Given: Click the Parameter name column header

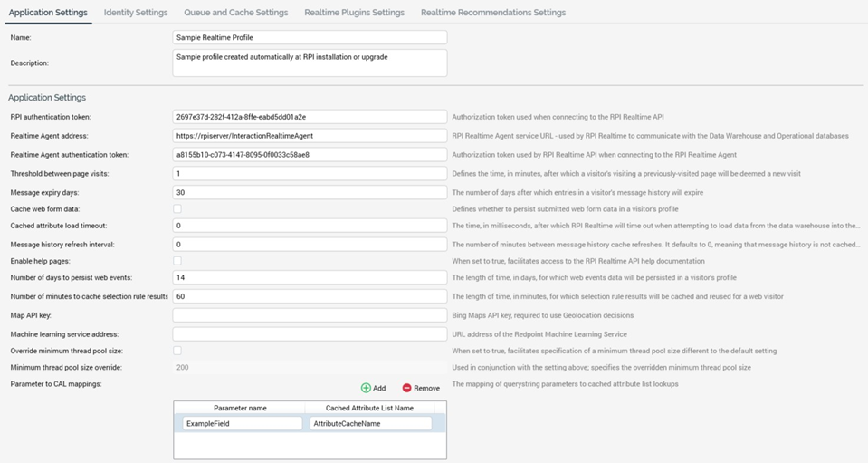Looking at the screenshot, I should coord(240,408).
